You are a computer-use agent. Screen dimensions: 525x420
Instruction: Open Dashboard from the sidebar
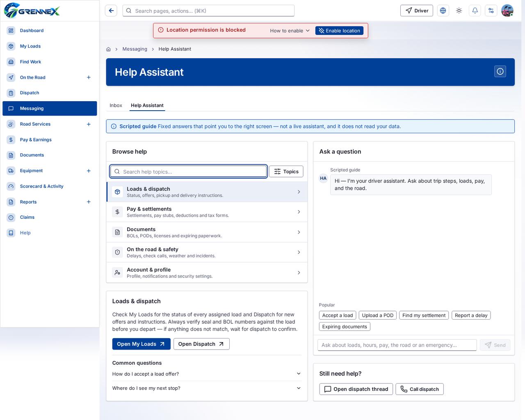(x=50, y=30)
